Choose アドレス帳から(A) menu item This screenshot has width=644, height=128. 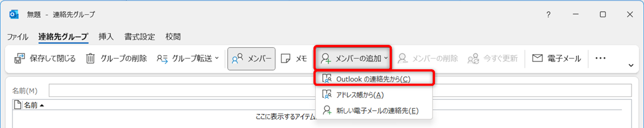click(360, 95)
